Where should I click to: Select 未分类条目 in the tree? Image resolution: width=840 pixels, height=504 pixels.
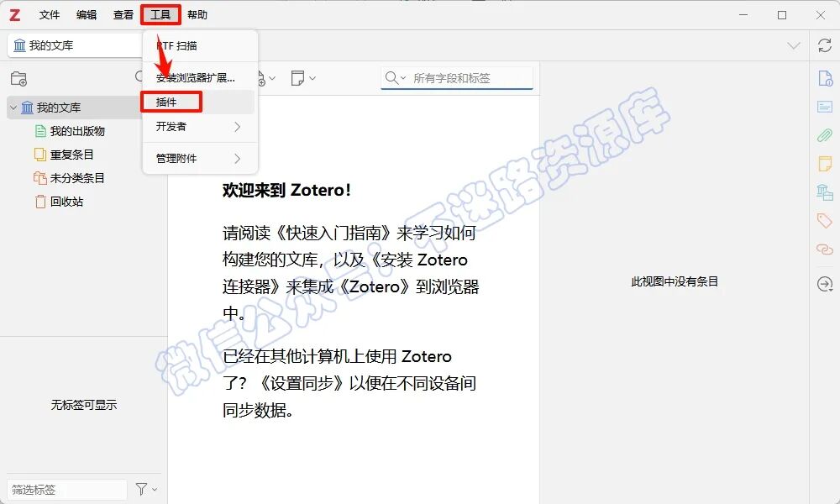coord(77,178)
